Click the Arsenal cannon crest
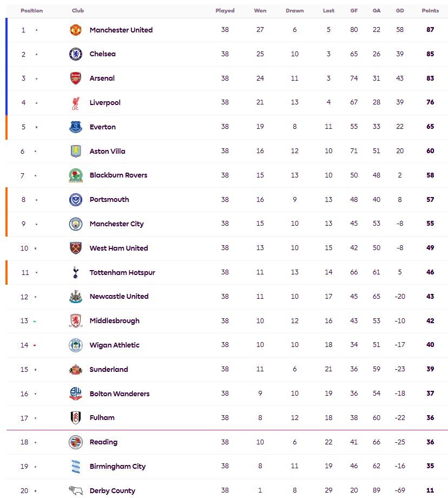 click(75, 78)
